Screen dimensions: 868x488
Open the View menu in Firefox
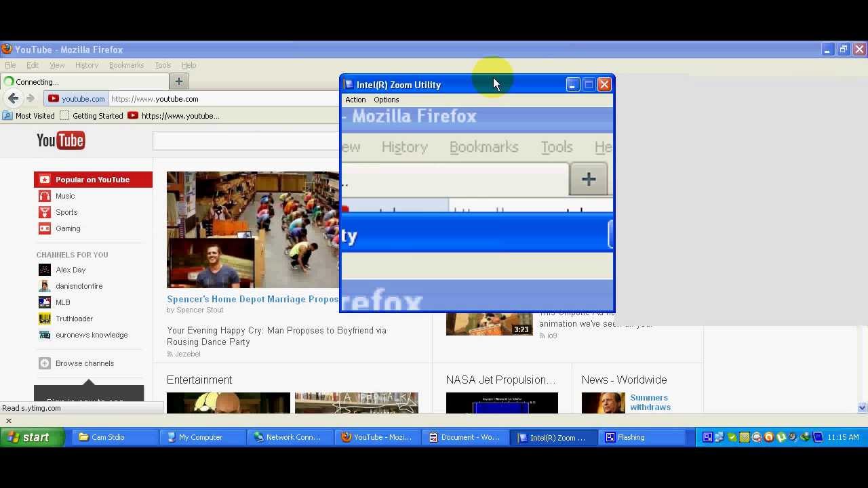[57, 65]
